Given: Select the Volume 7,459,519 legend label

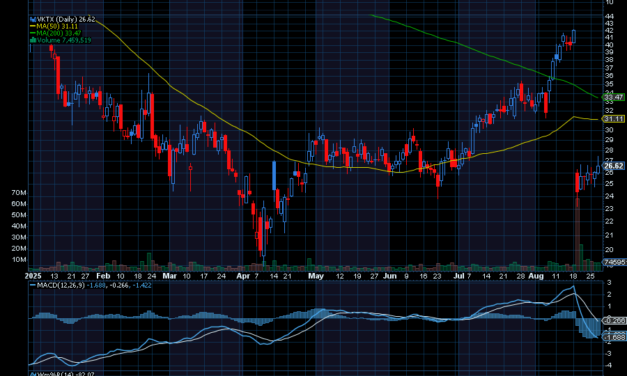Looking at the screenshot, I should pos(64,40).
